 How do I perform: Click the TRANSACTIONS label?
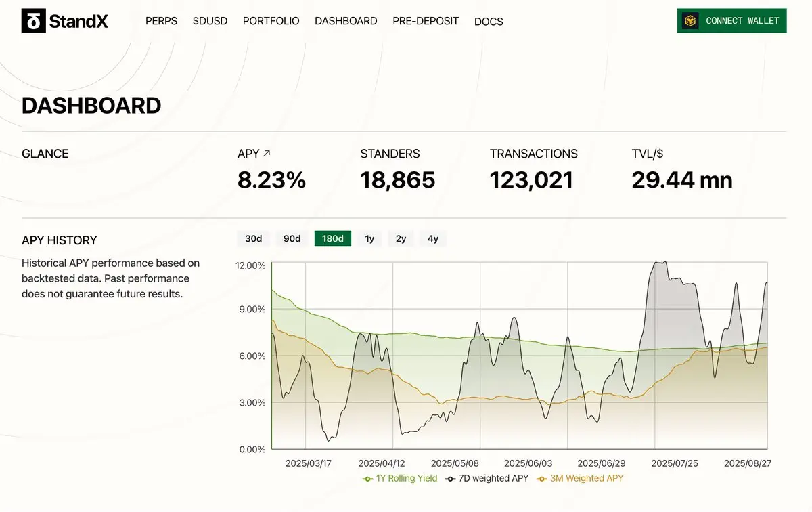pos(534,154)
